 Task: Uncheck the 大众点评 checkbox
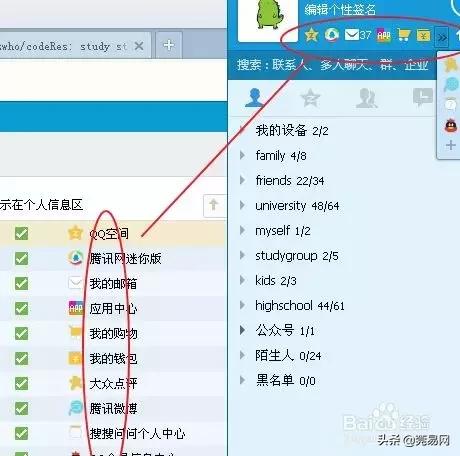21,383
